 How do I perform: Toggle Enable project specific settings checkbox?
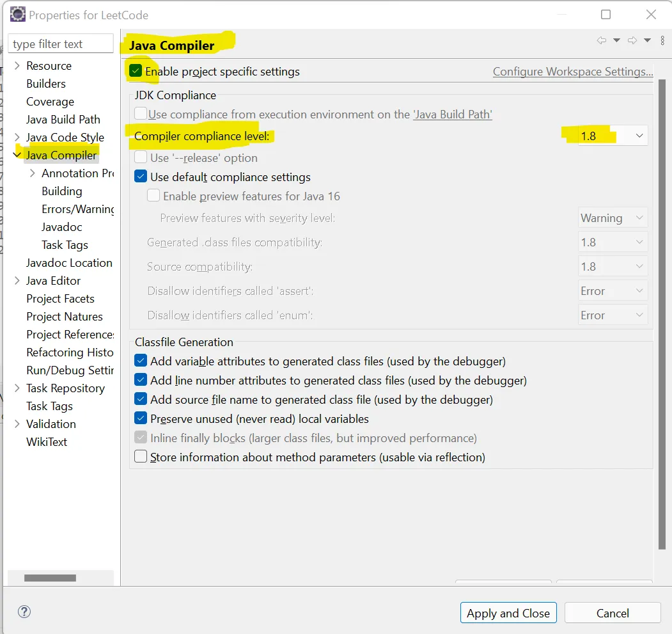[136, 71]
